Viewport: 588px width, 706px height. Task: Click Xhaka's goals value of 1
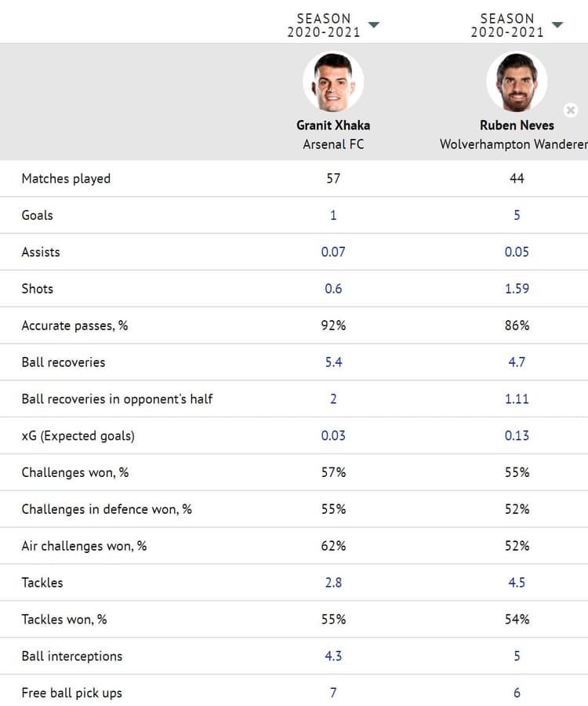coord(333,215)
